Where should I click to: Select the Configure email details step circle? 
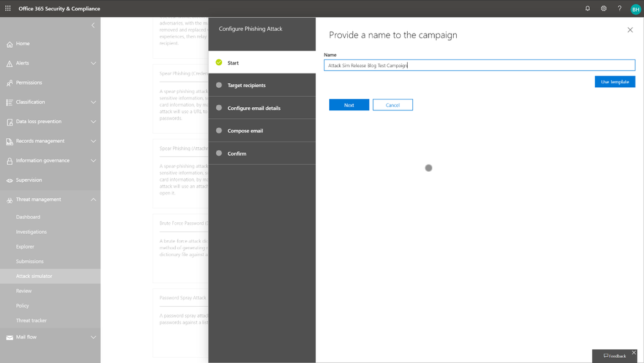tap(219, 108)
